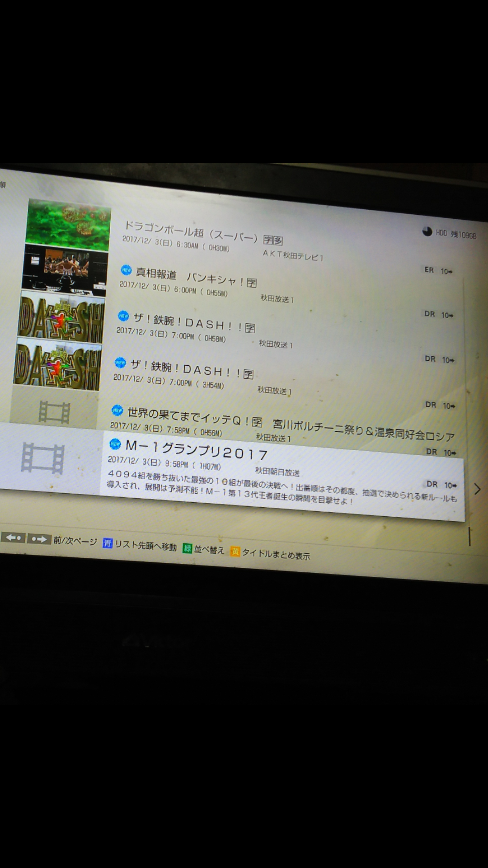
Task: Select film placeholder icon for M-1グランプリ
Action: pyautogui.click(x=43, y=458)
